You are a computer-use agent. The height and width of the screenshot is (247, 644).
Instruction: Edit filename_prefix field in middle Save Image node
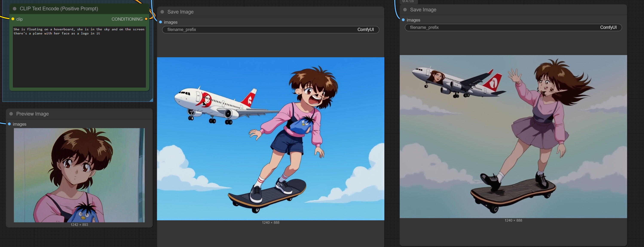pyautogui.click(x=271, y=29)
